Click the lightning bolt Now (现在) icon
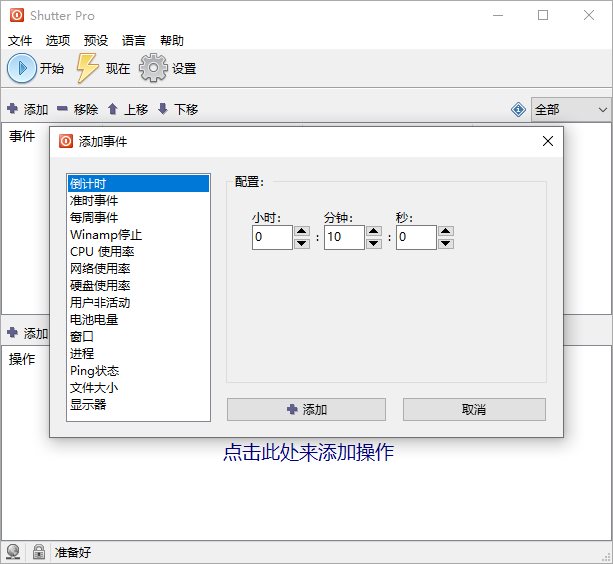The height and width of the screenshot is (564, 613). pos(88,68)
